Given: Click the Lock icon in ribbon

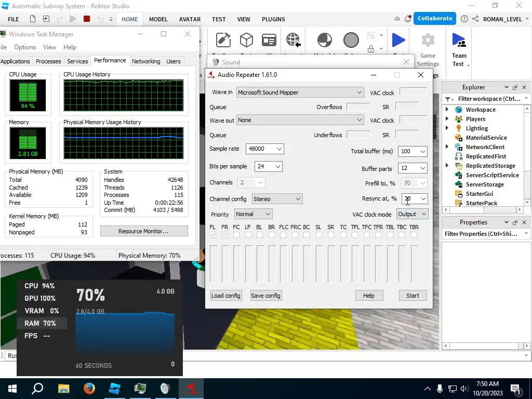Looking at the screenshot, I should [x=371, y=49].
